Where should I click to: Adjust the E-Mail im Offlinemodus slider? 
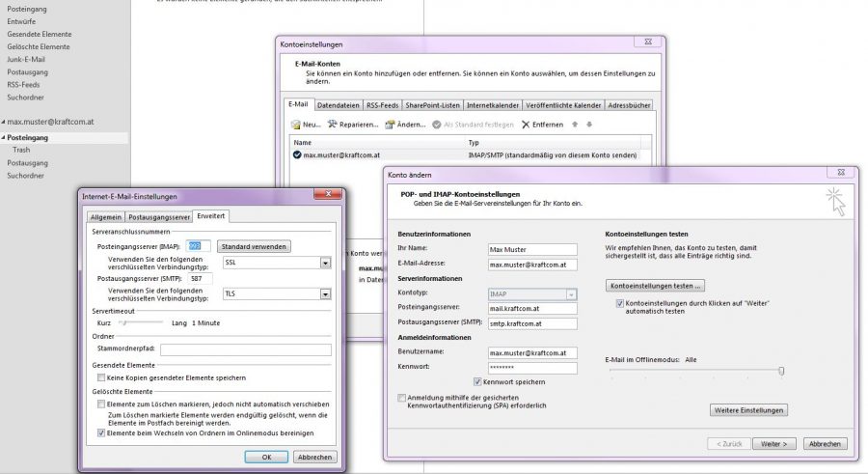click(781, 371)
